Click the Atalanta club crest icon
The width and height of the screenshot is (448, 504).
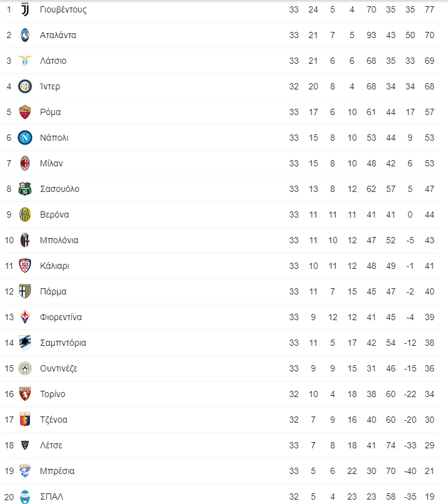coord(25,35)
